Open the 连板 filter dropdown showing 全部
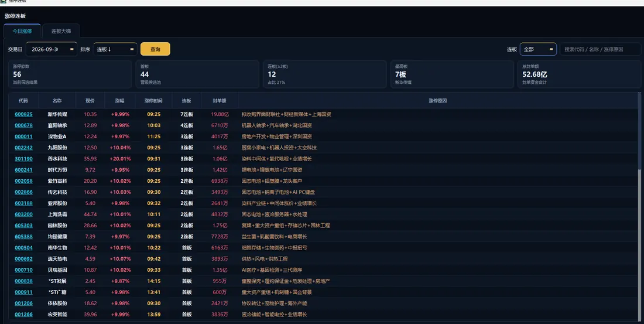This screenshot has height=324, width=644. pos(538,49)
